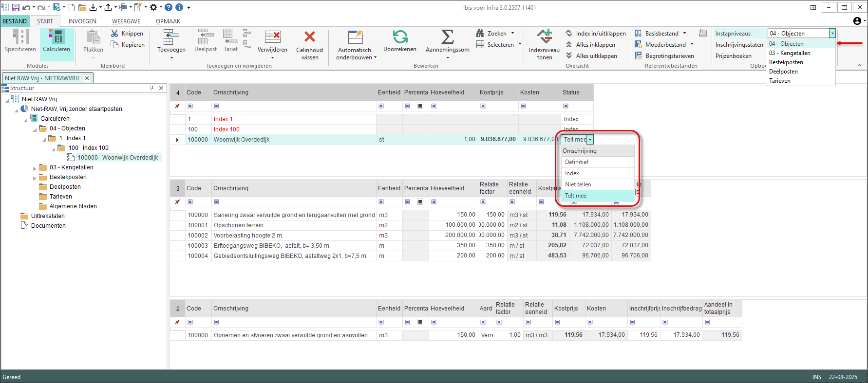868x383 pixels.
Task: Click Automatisch onderbouwen icon
Action: tap(356, 37)
